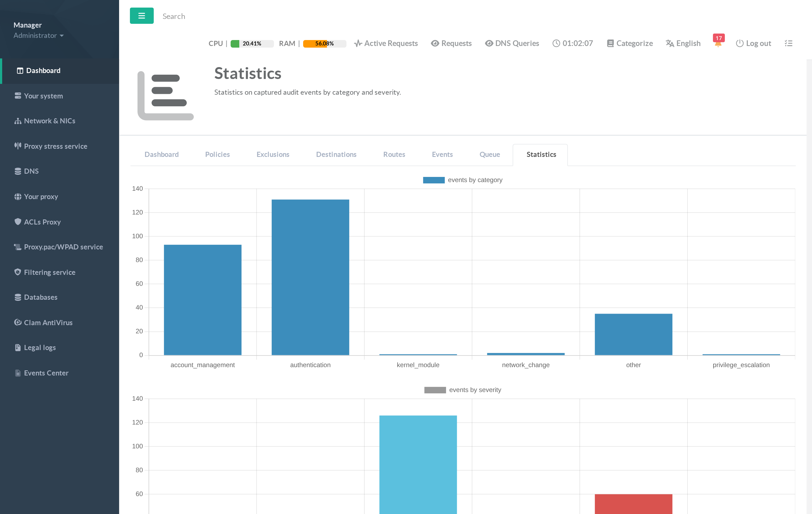Click the Requests eye icon
The image size is (812, 514).
435,44
